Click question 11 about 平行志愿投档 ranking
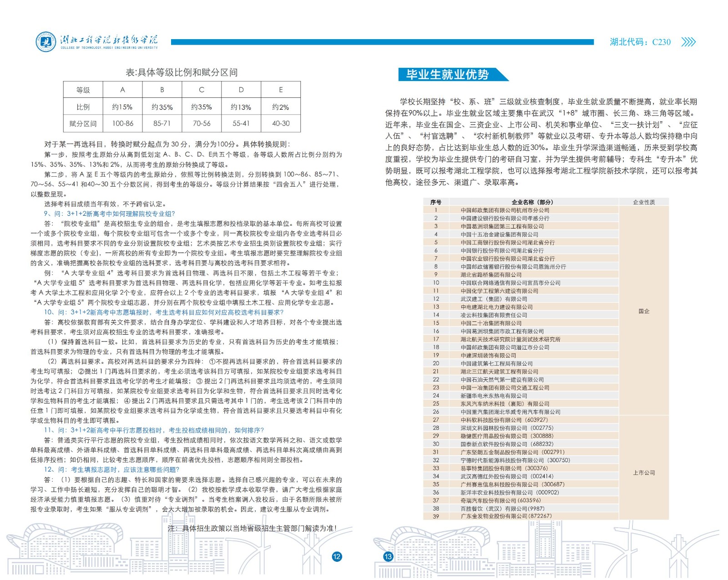728x580 pixels. [154, 430]
